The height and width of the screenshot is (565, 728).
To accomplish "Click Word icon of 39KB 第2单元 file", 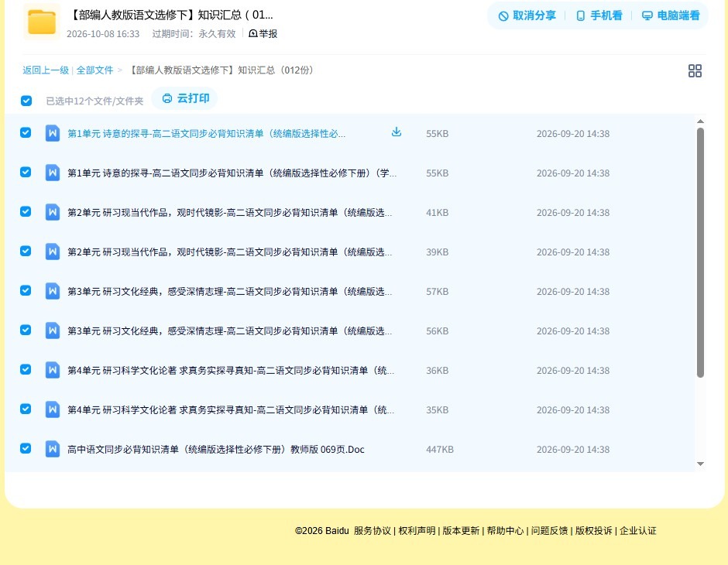I will coord(53,252).
